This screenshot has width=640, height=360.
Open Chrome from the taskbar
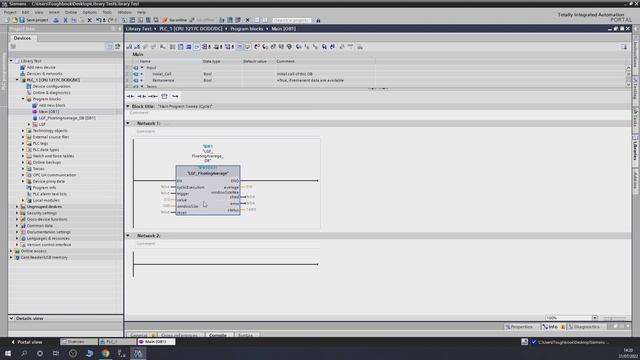click(x=106, y=353)
